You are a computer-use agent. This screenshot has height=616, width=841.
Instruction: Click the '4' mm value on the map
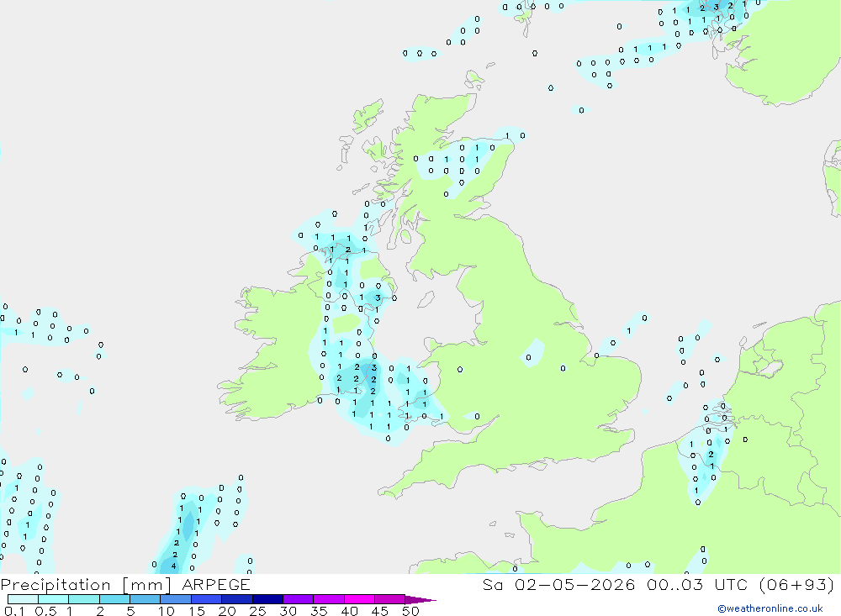click(173, 566)
